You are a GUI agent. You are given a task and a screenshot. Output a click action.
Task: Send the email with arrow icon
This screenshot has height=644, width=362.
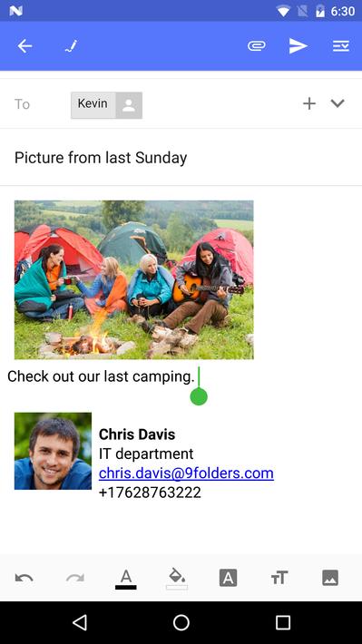click(298, 46)
